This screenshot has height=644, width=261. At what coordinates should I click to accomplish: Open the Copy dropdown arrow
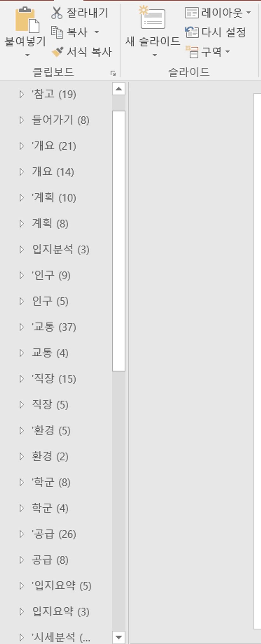97,32
